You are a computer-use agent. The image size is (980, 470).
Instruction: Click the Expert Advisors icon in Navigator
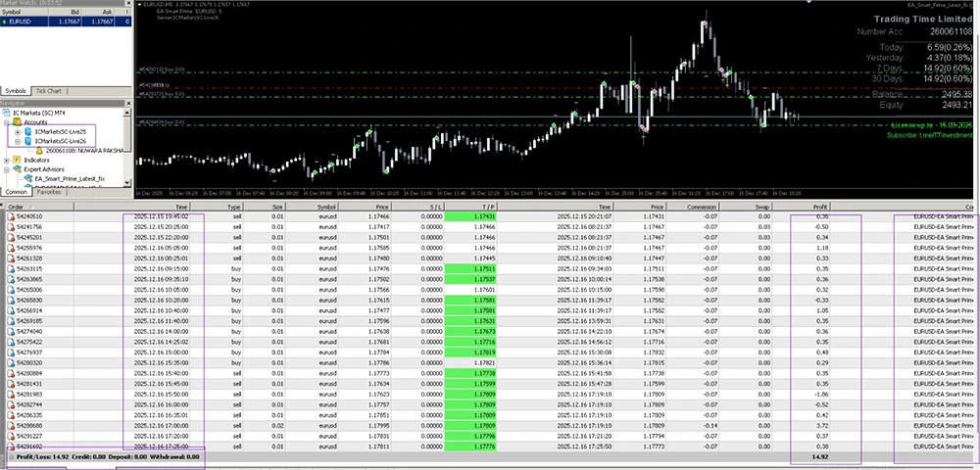pos(17,169)
